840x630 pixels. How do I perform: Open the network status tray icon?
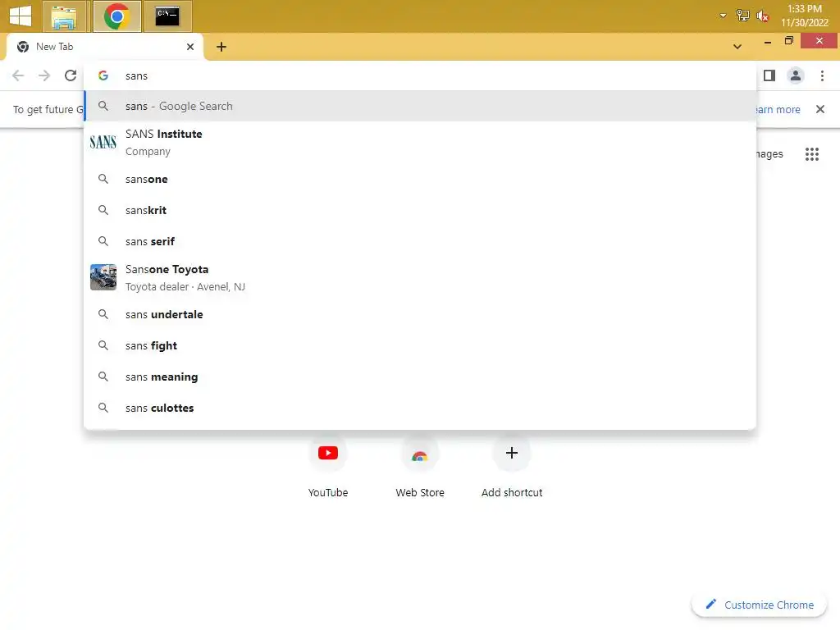coord(742,16)
